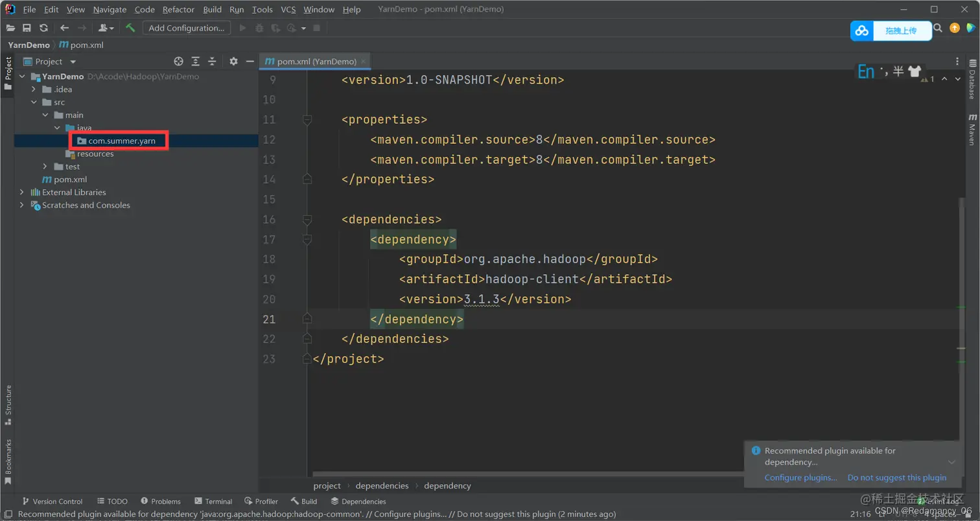Open the Terminal tool window tab
This screenshot has width=980, height=521.
(x=213, y=501)
